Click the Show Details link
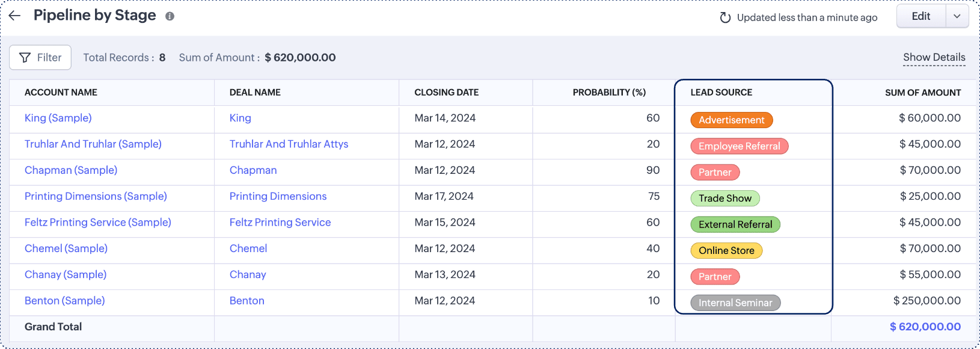 tap(934, 57)
